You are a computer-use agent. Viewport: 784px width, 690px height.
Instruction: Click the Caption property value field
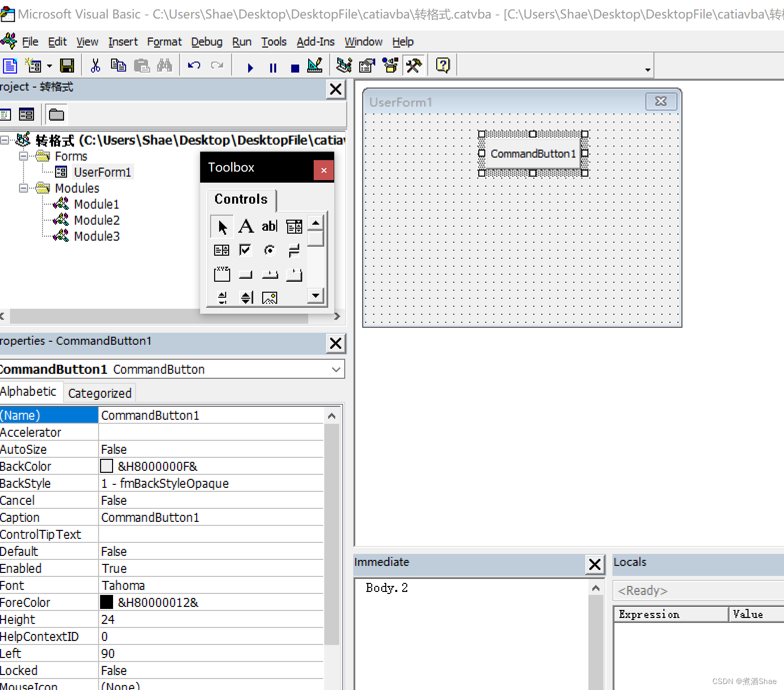(211, 517)
